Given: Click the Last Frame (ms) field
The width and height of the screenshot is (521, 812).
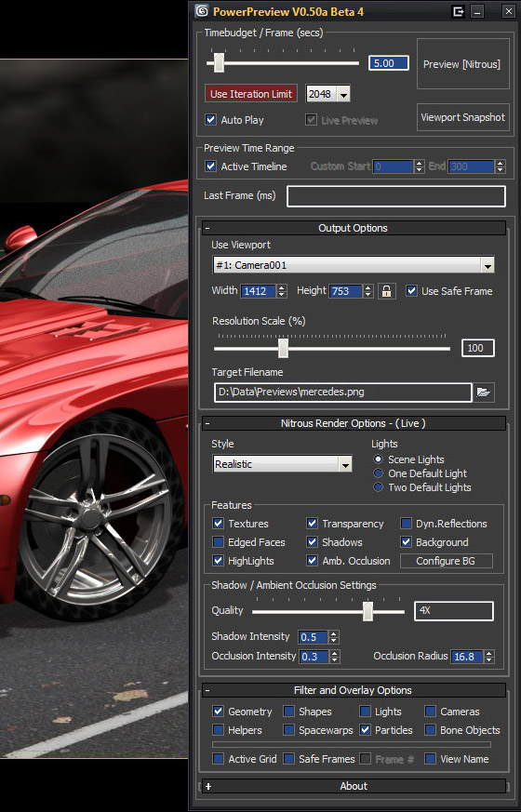Looking at the screenshot, I should tap(396, 196).
